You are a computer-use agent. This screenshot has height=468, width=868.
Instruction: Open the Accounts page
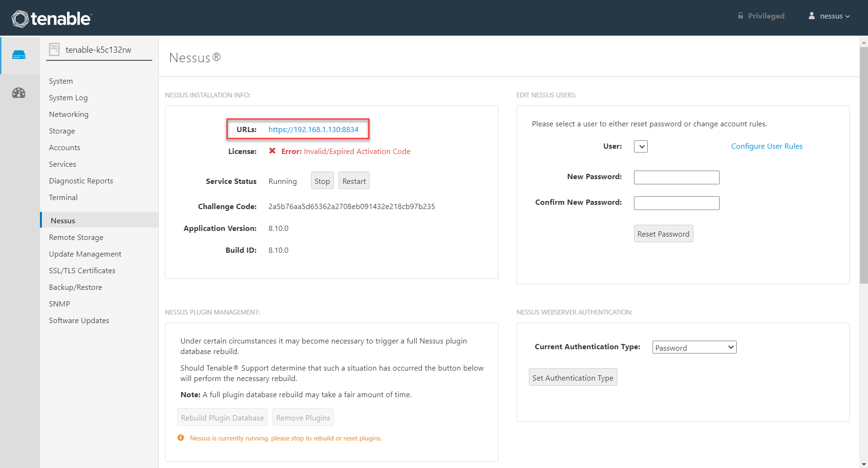[x=64, y=148]
